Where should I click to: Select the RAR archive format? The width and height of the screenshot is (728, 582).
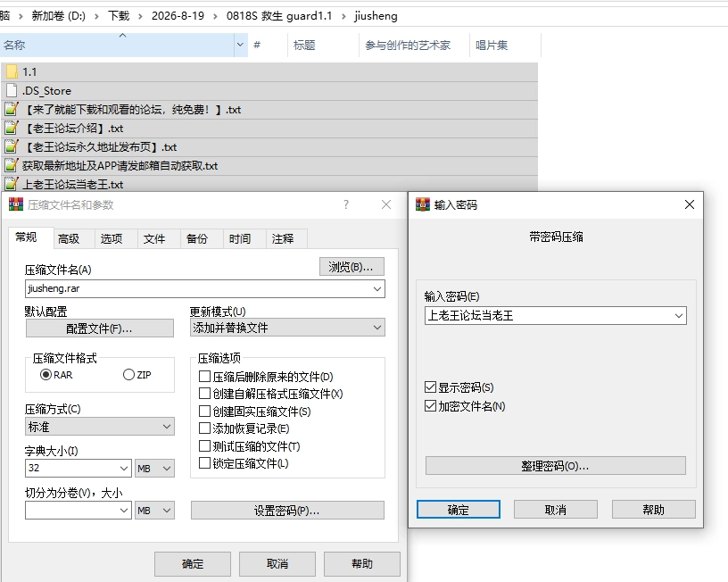45,374
